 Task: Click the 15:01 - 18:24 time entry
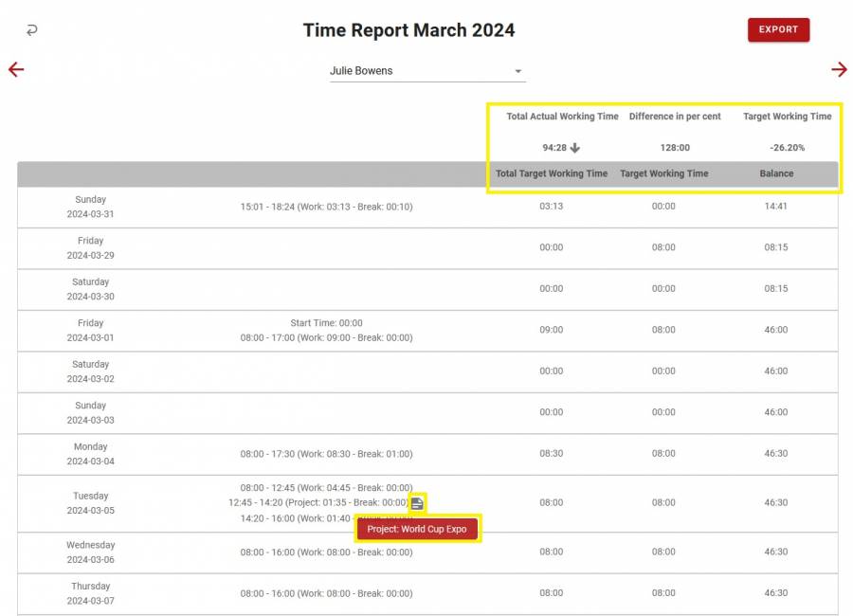[x=326, y=207]
